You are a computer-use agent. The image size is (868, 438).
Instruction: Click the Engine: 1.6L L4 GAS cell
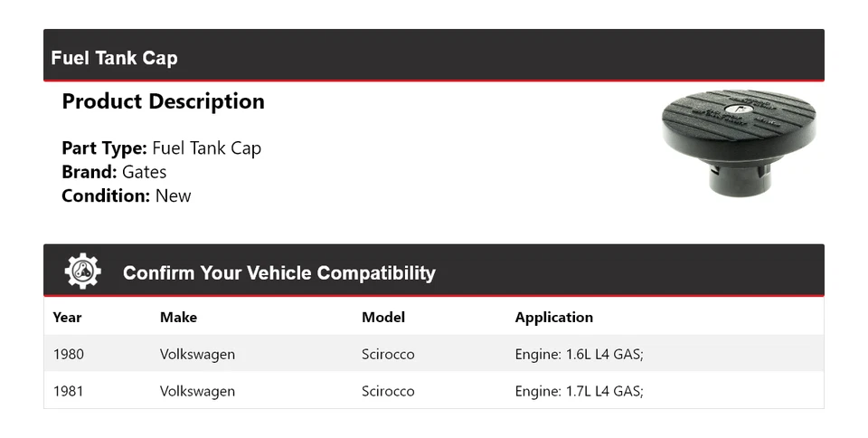tap(579, 354)
